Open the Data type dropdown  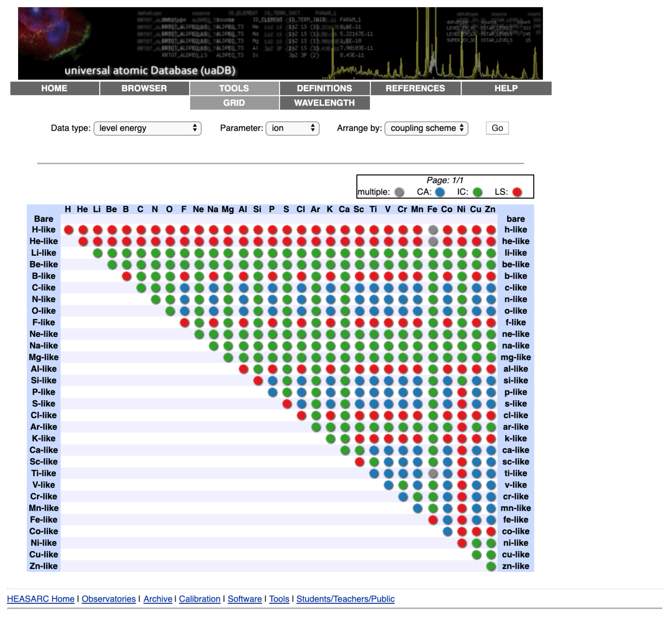[x=147, y=128]
